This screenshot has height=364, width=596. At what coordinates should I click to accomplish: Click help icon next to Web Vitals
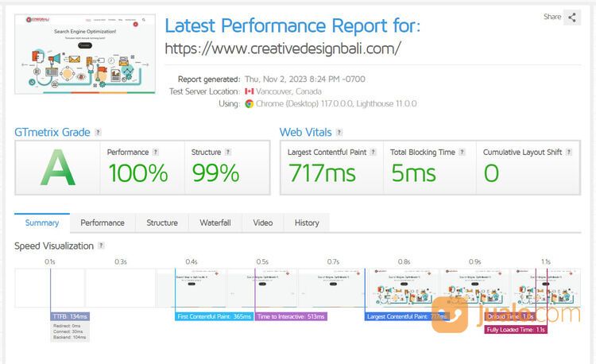339,133
